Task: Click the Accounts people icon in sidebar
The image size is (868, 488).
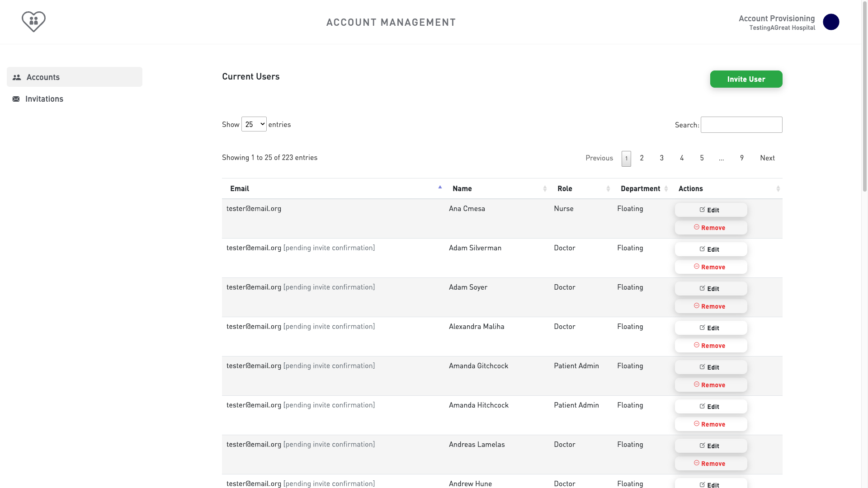Action: coord(17,77)
